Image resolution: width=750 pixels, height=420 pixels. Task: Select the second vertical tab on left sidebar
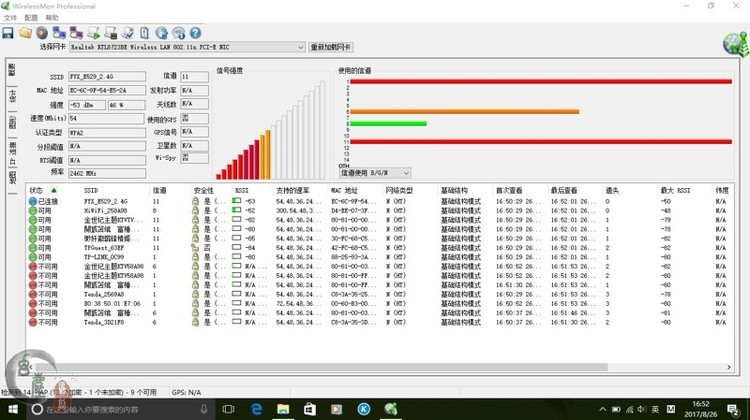[x=12, y=96]
